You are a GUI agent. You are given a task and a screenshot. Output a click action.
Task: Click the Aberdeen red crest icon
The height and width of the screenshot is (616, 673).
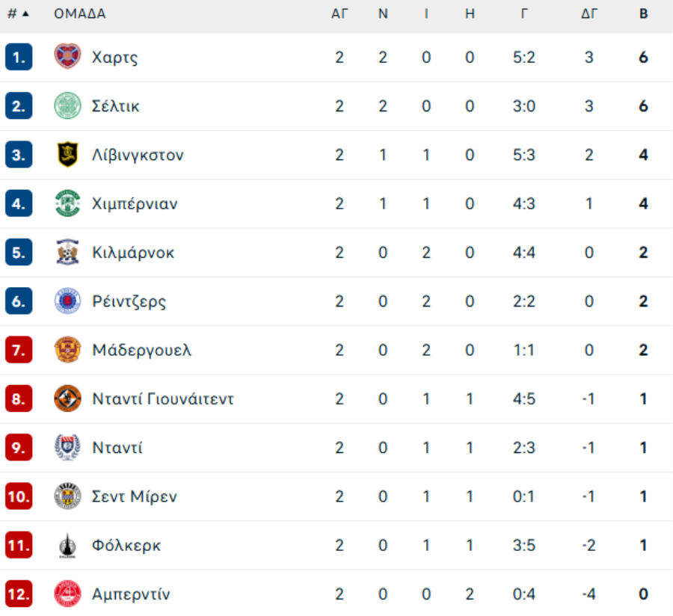point(67,594)
